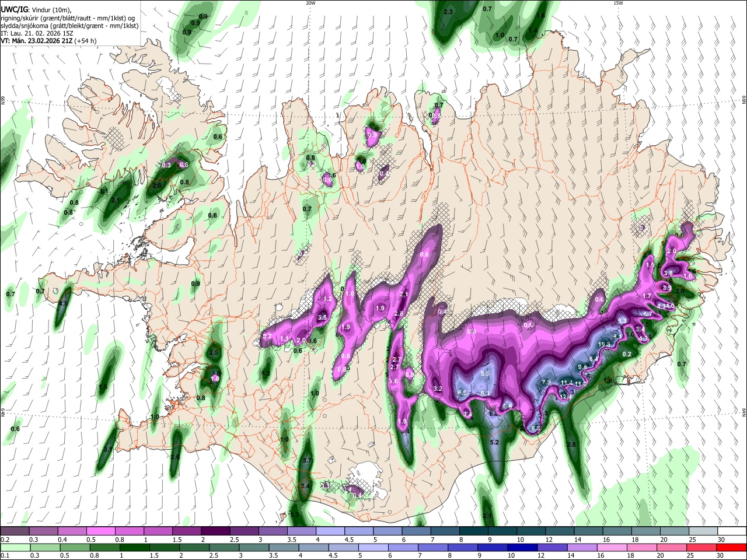Click the 'slydda/snjókoma' legend description line

pyautogui.click(x=69, y=26)
